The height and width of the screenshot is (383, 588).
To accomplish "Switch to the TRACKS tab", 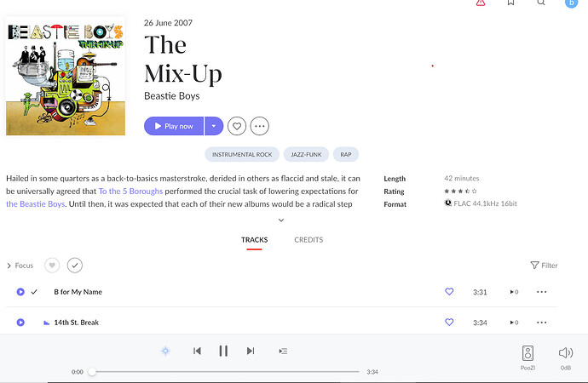I will click(x=254, y=240).
